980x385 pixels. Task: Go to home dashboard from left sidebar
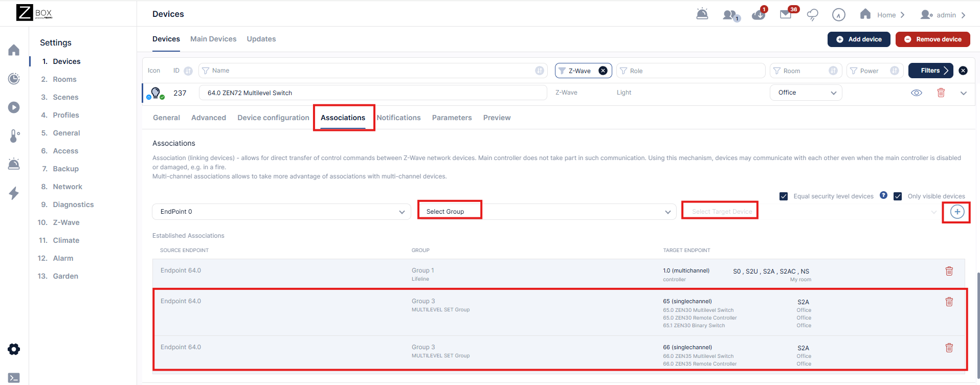(x=14, y=50)
